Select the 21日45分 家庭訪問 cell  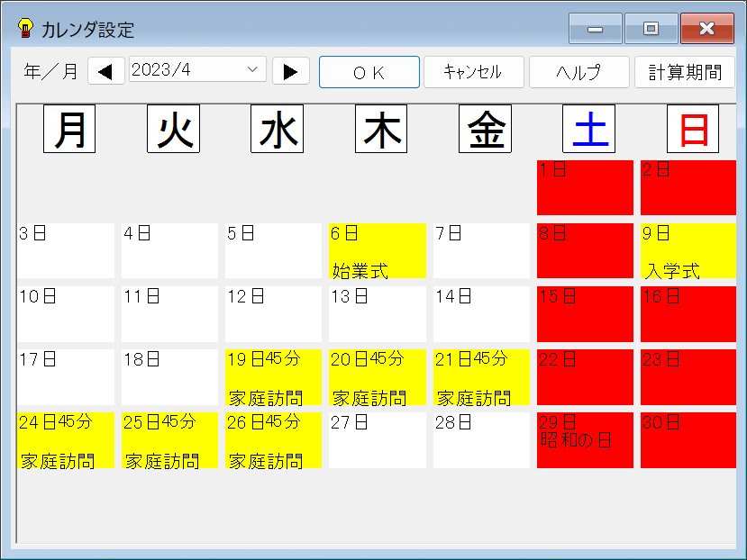[481, 377]
